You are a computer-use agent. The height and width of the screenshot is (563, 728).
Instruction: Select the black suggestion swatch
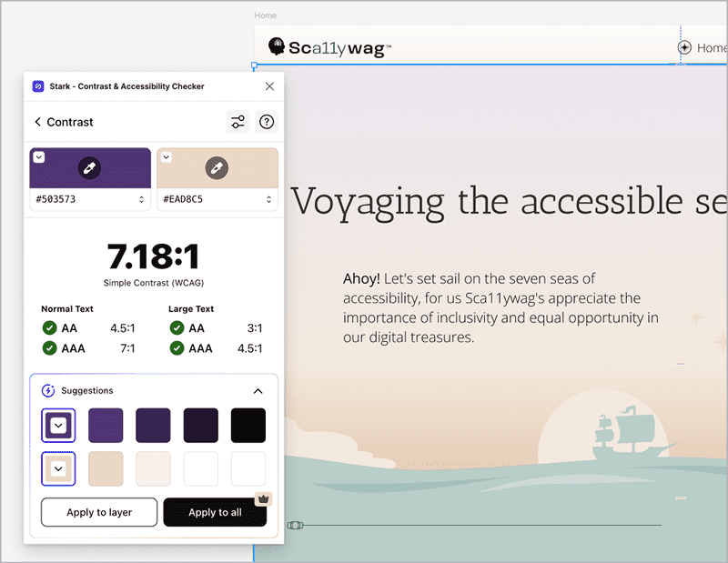pos(248,425)
